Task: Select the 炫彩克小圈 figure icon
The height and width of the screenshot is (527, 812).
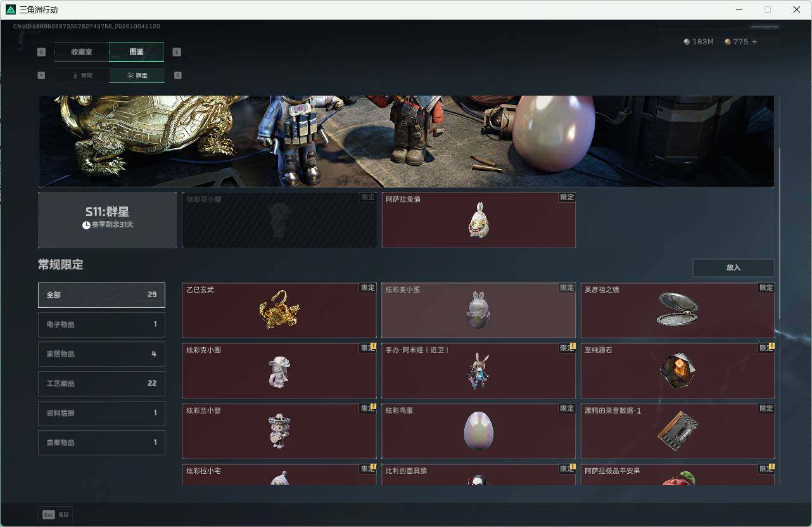Action: point(279,371)
